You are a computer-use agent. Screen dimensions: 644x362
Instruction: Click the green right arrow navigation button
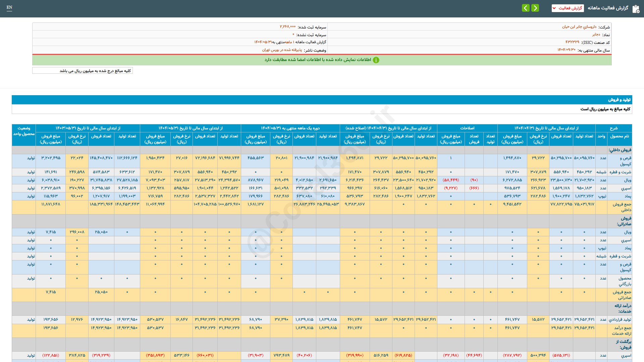535,8
